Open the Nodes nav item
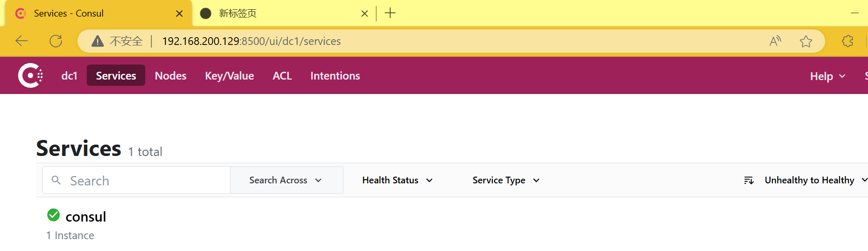 (171, 75)
